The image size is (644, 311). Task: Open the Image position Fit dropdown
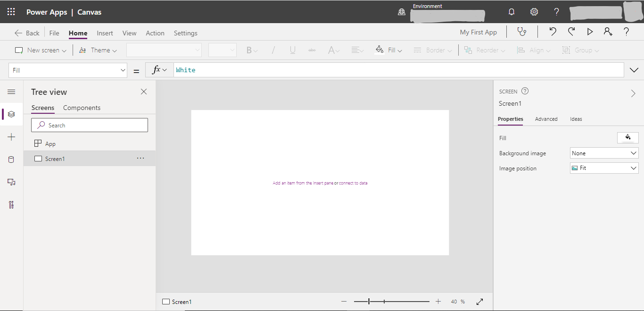(x=604, y=168)
